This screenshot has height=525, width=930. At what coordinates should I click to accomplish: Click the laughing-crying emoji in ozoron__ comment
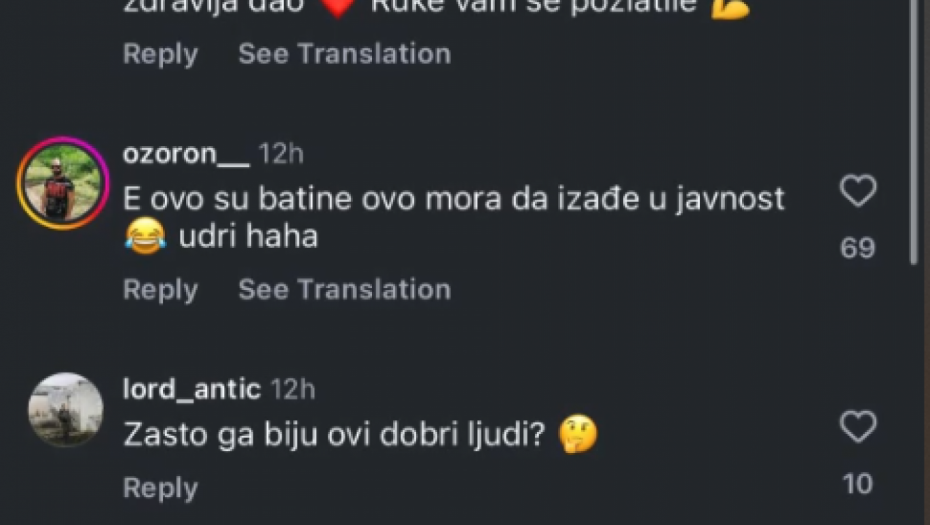145,236
